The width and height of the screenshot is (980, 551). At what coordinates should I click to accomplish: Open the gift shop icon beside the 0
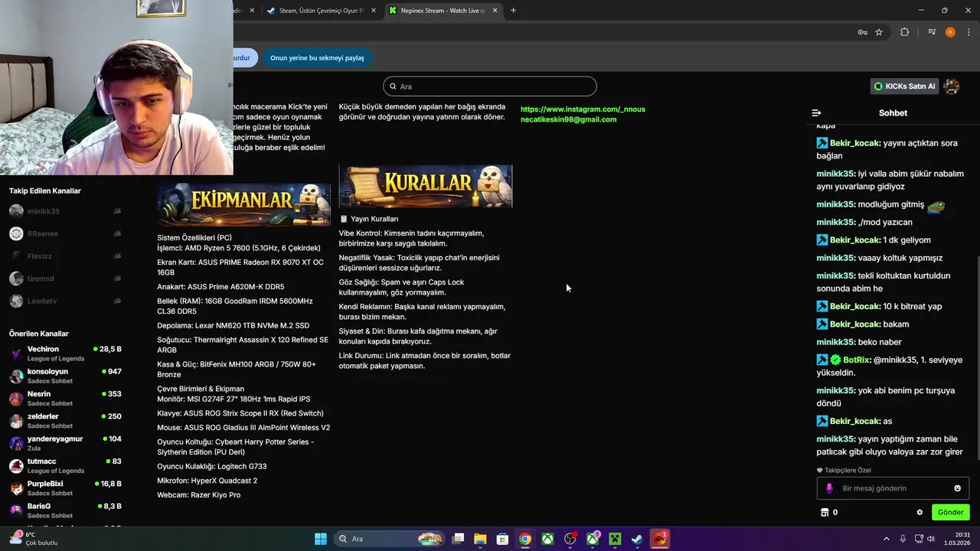coord(825,512)
